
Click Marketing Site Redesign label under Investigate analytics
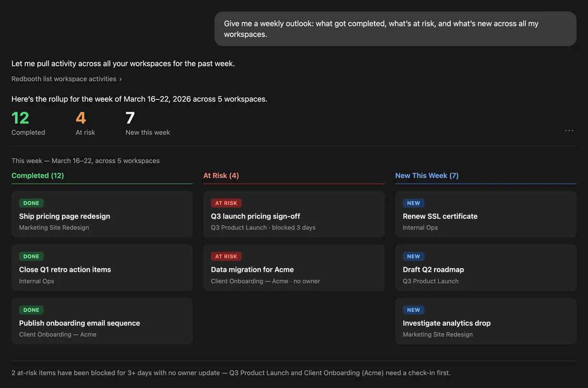[x=438, y=335]
